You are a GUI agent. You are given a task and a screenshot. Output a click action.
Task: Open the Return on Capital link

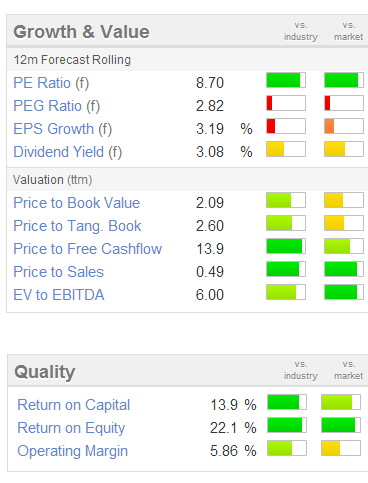[x=73, y=405]
